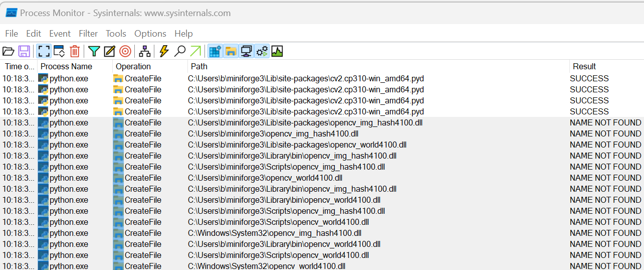Click the yellow lightning bolt toolbar icon
The image size is (644, 270).
[164, 51]
